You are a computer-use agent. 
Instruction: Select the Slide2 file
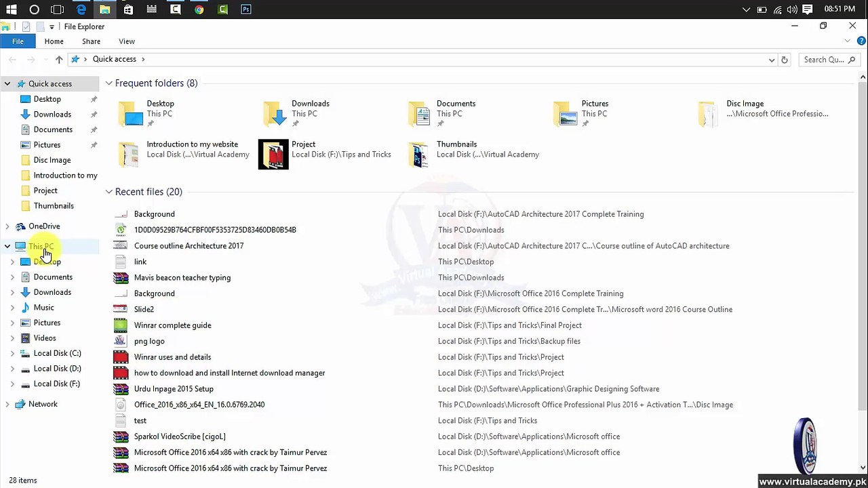(144, 310)
